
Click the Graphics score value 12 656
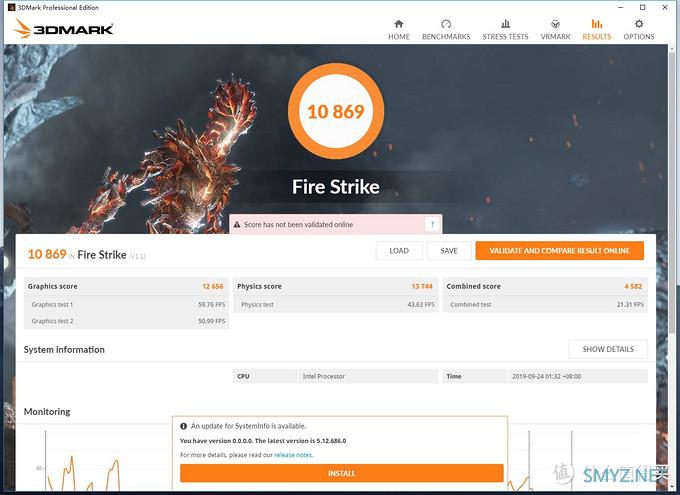(212, 286)
